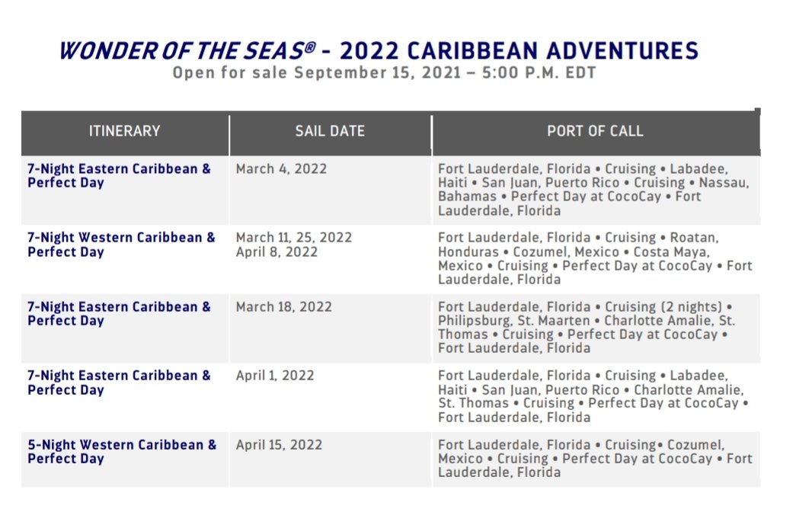
Task: Click the Open for sale September 15 subtitle
Action: [384, 72]
